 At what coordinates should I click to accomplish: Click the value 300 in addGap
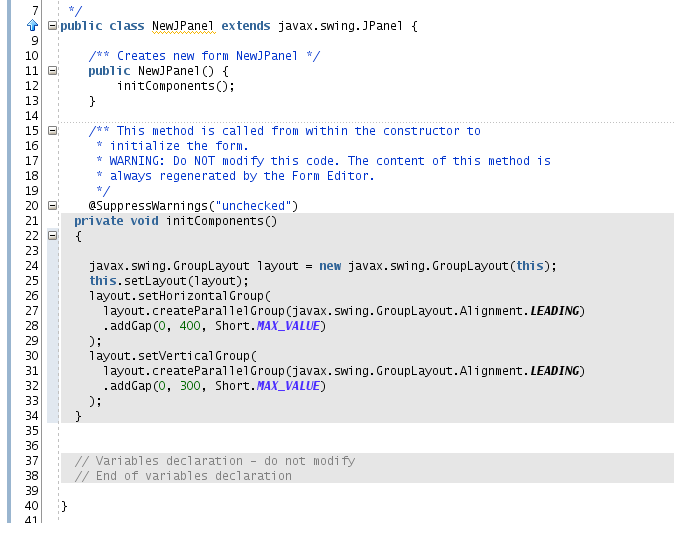[190, 386]
